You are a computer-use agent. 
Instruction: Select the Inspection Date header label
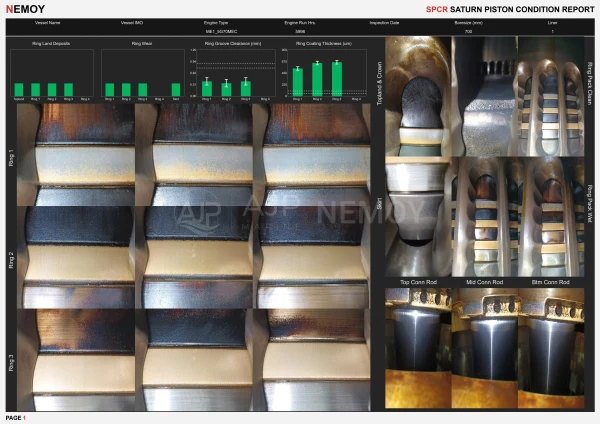click(384, 23)
